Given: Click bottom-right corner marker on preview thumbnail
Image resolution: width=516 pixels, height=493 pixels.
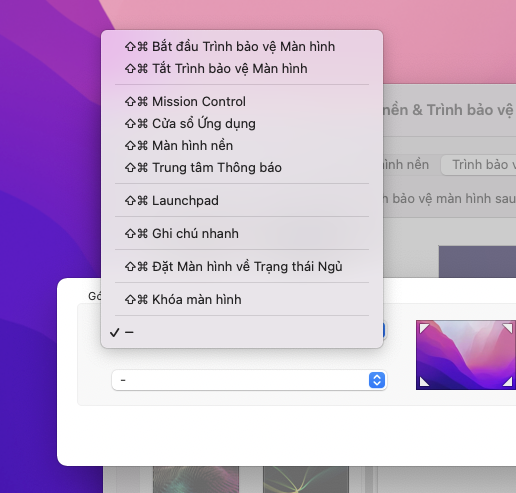Looking at the screenshot, I should pos(507,381).
